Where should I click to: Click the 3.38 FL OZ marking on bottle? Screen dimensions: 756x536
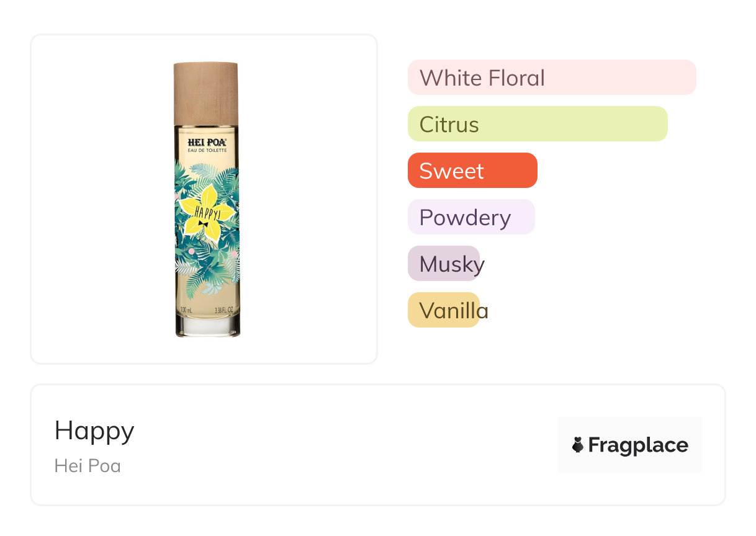(223, 310)
